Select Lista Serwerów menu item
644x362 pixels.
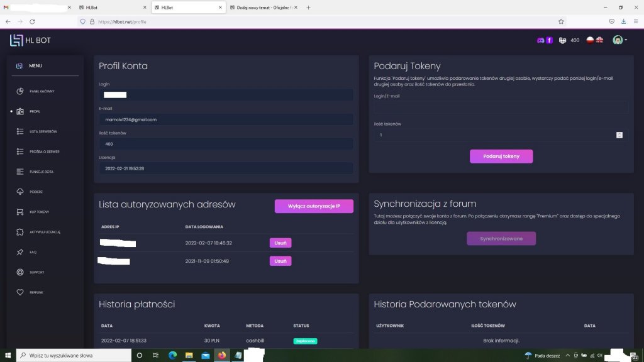click(43, 131)
